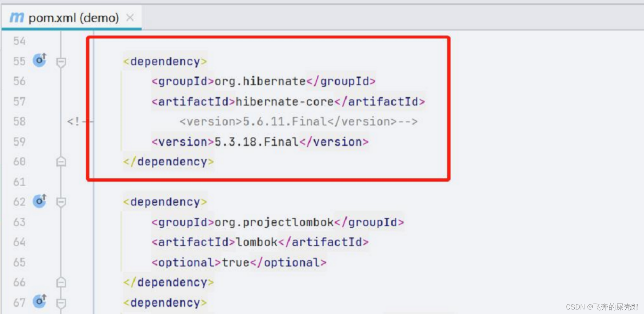Click the comment opener on line 58
The width and height of the screenshot is (644, 314).
point(80,122)
